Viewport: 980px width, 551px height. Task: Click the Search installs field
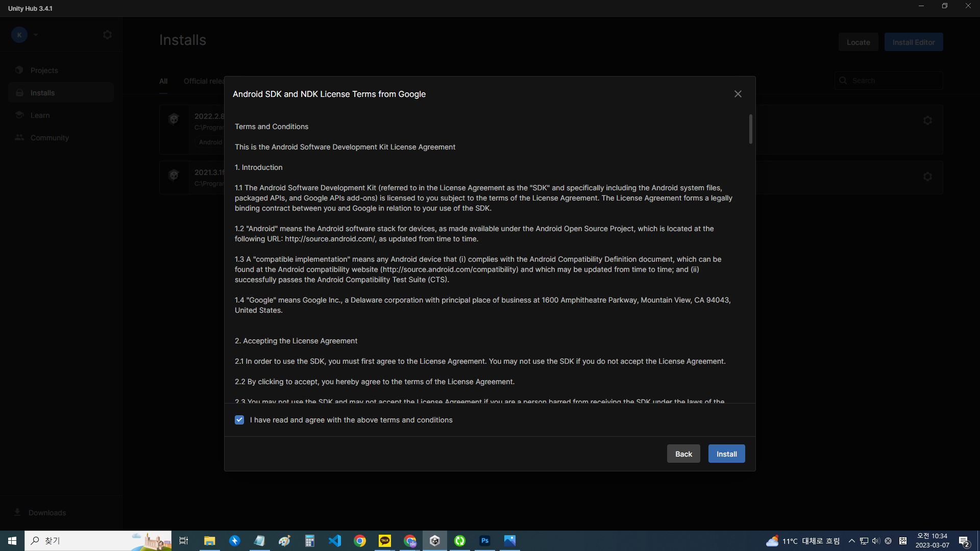tap(889, 81)
